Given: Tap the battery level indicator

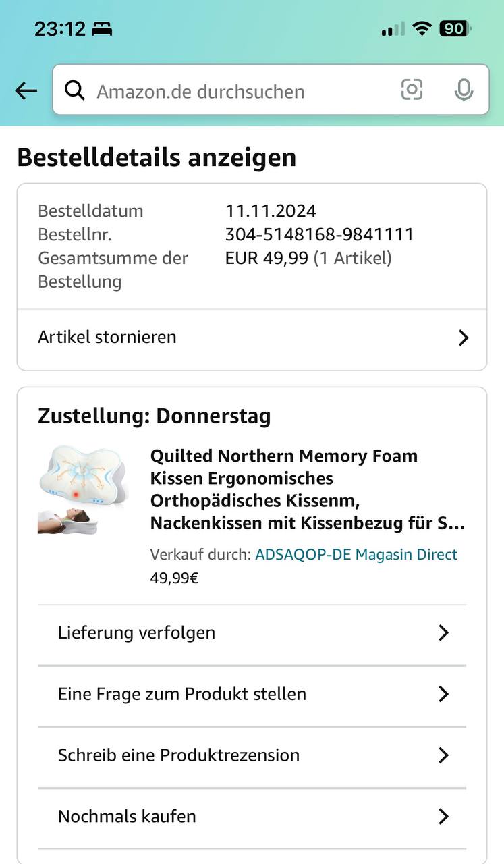Looking at the screenshot, I should pos(455,29).
